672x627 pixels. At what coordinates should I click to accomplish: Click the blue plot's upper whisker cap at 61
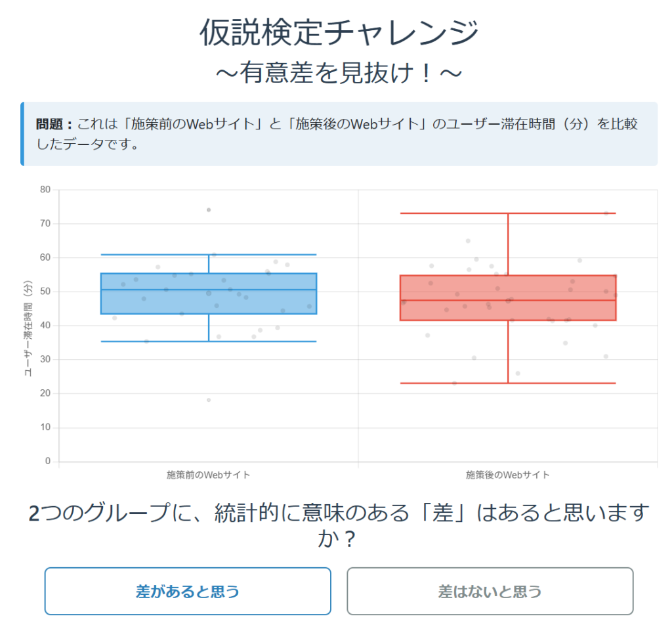click(x=209, y=255)
